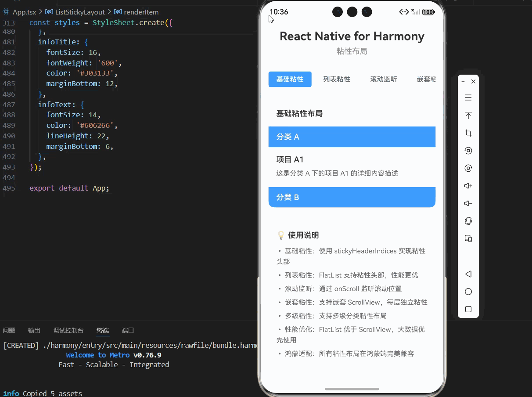Tap the React Native for Harmony title
This screenshot has height=397, width=532.
pyautogui.click(x=352, y=36)
